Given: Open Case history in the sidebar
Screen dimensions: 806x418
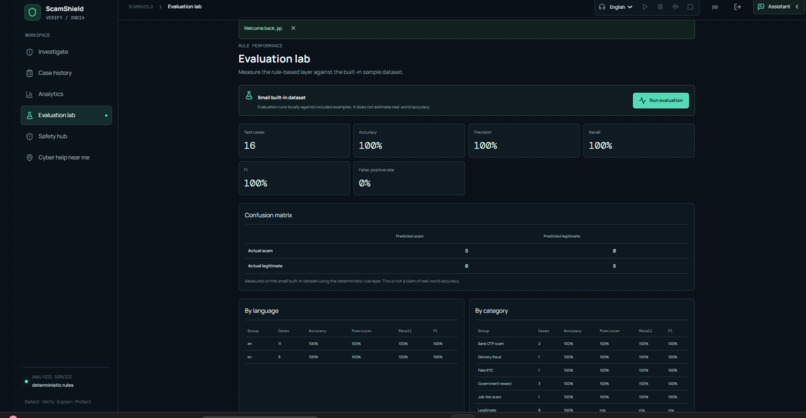Looking at the screenshot, I should pos(66,73).
